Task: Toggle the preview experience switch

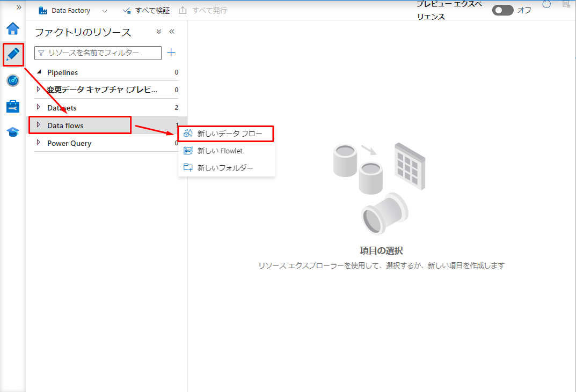Action: tap(502, 10)
